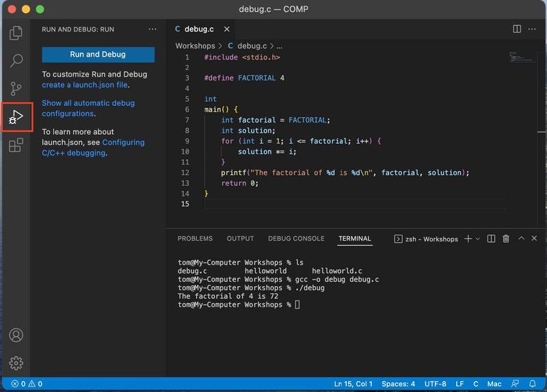Close the terminal panel

point(535,239)
